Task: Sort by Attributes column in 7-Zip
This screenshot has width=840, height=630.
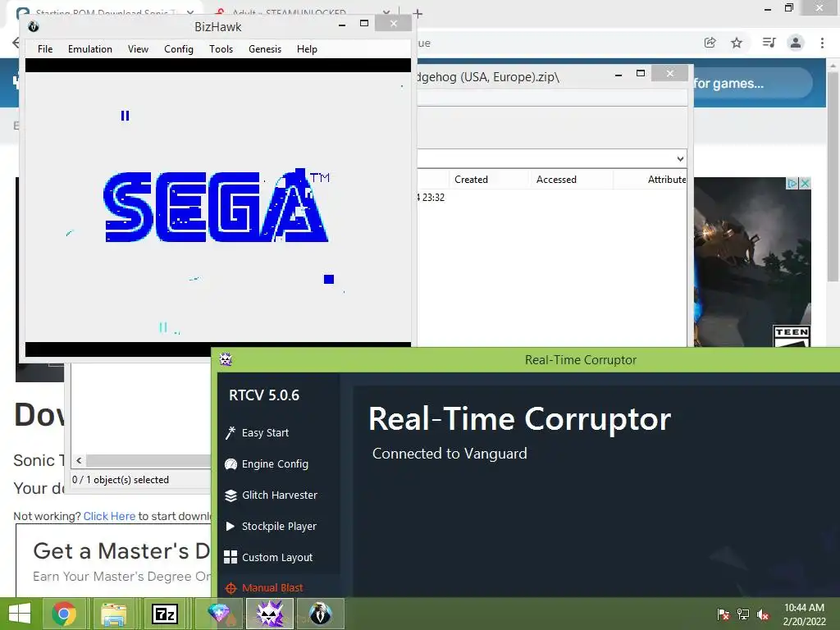Action: click(666, 180)
